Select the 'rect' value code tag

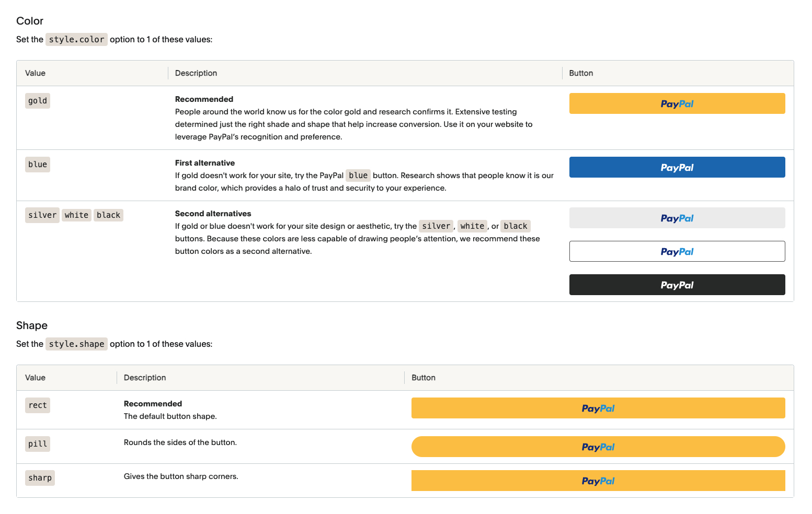[x=38, y=405]
